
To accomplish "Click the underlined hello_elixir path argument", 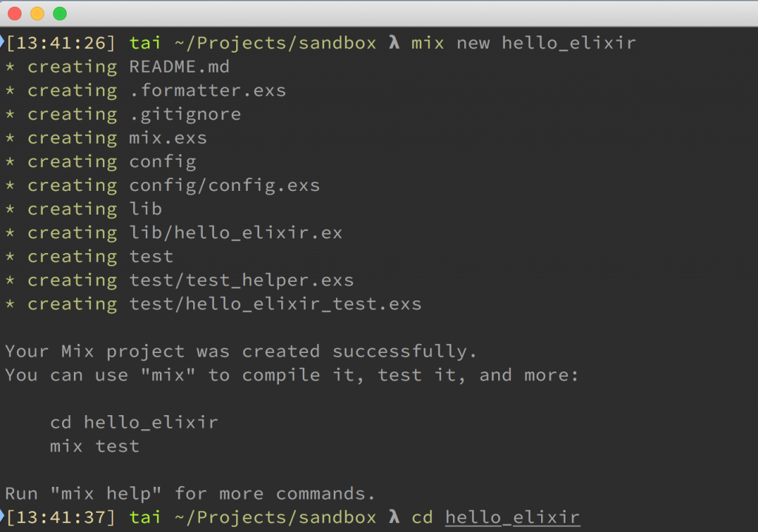I will (512, 517).
